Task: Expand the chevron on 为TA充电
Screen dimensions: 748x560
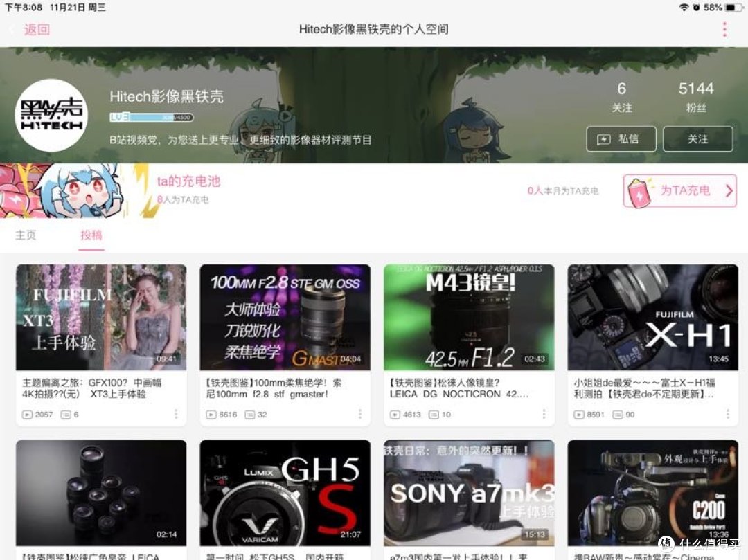Action: pyautogui.click(x=729, y=191)
